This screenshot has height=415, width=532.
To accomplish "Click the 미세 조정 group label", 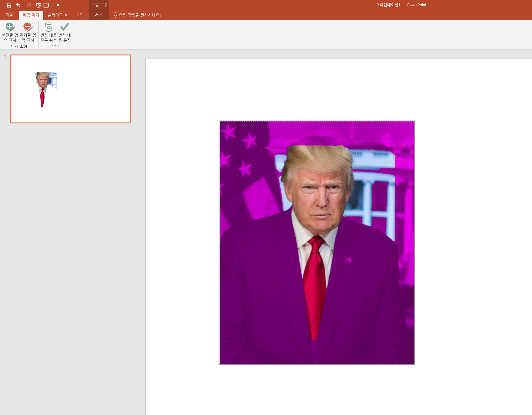I will click(19, 46).
